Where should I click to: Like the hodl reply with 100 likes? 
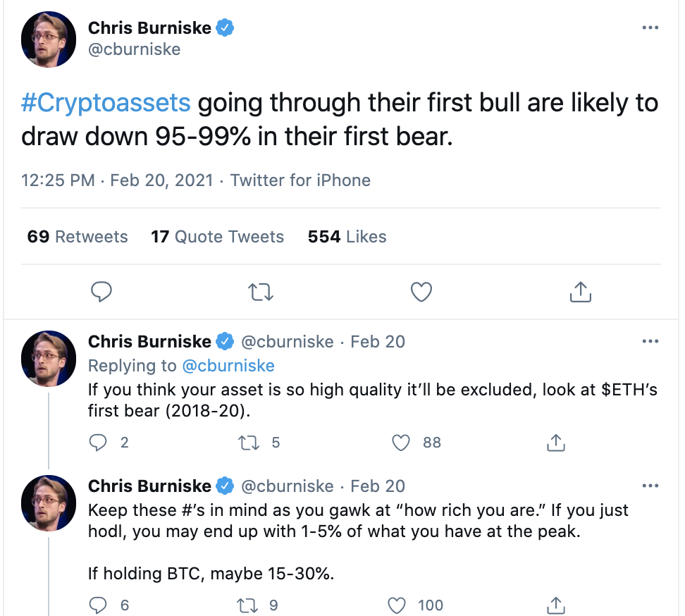398,605
